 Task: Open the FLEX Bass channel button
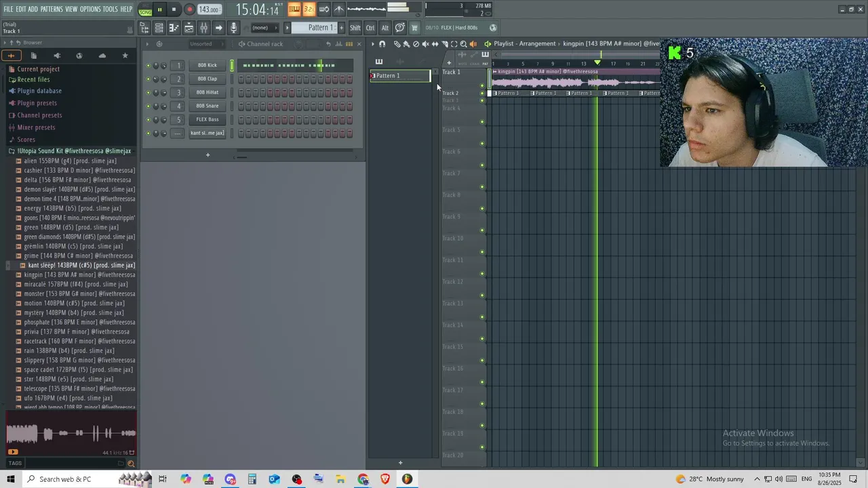(208, 120)
